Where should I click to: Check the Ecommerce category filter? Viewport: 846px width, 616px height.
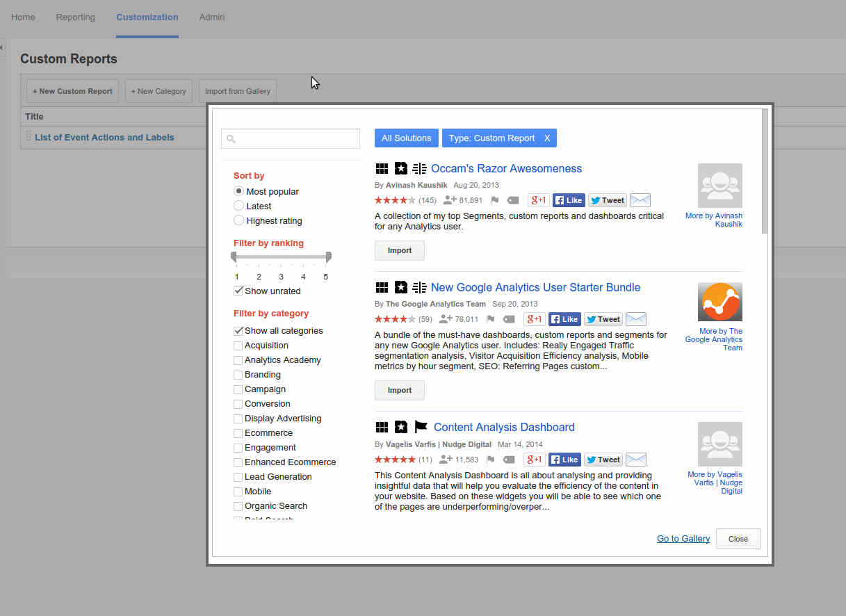click(x=238, y=433)
